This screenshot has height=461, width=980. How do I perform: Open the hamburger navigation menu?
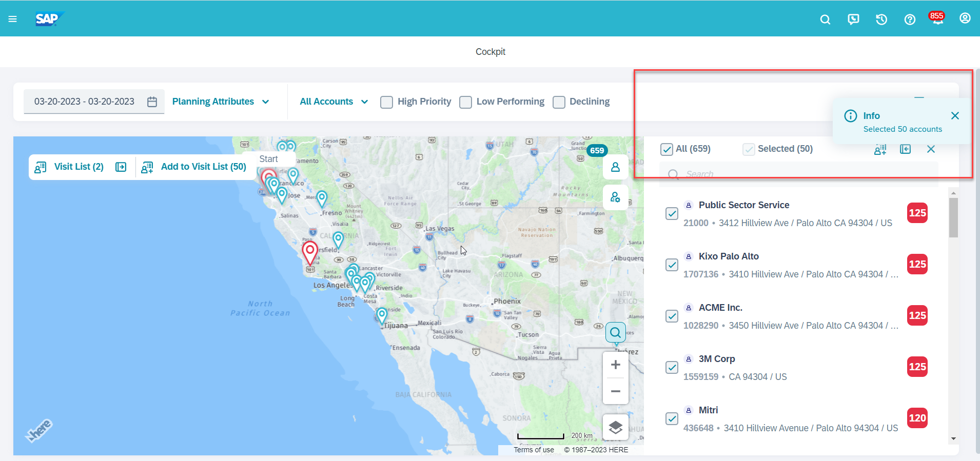13,19
